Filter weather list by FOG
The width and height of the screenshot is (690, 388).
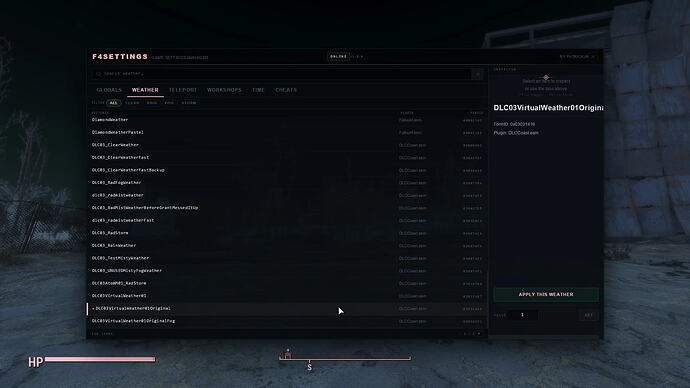point(169,103)
